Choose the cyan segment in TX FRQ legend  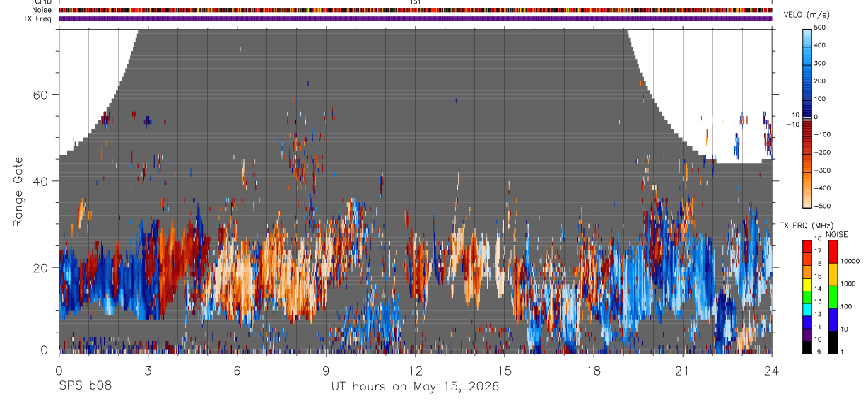coord(807,310)
